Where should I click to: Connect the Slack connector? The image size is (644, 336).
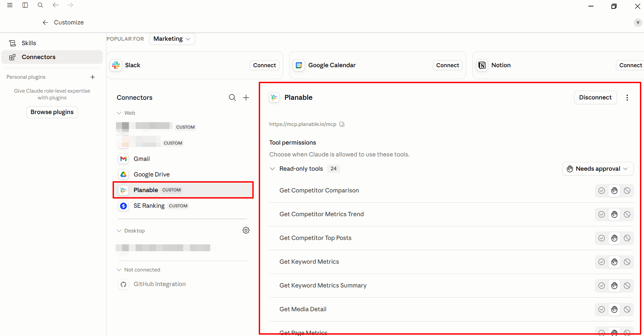point(265,65)
